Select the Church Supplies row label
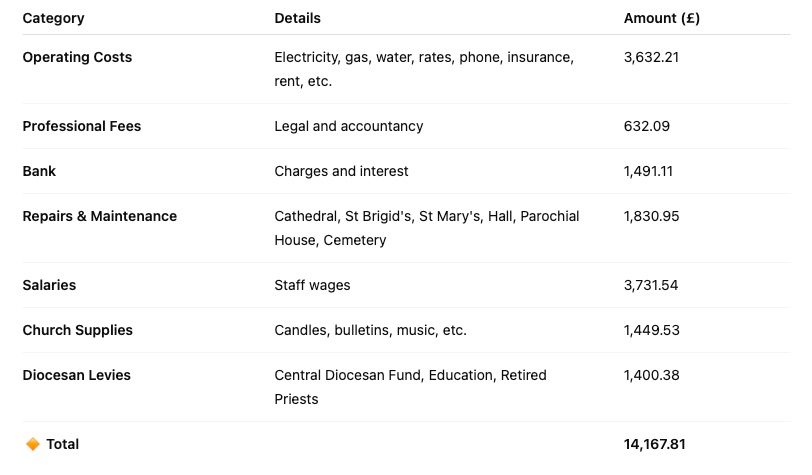This screenshot has height=475, width=812. coord(77,330)
